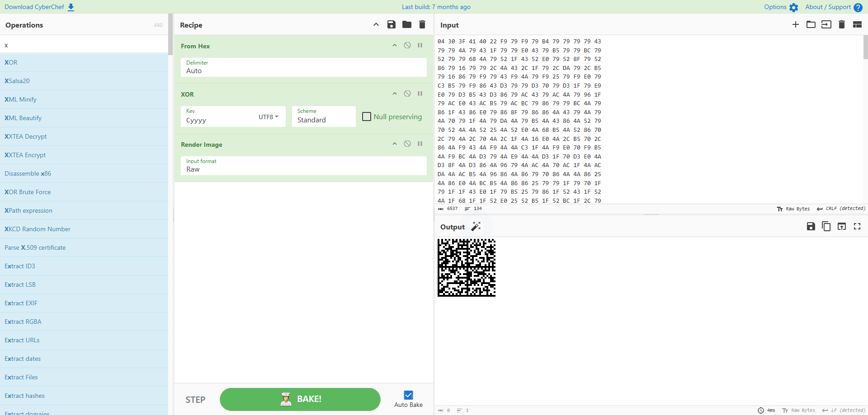Copy the output to the clipboard
Viewport: 868px width, 415px height.
click(826, 227)
